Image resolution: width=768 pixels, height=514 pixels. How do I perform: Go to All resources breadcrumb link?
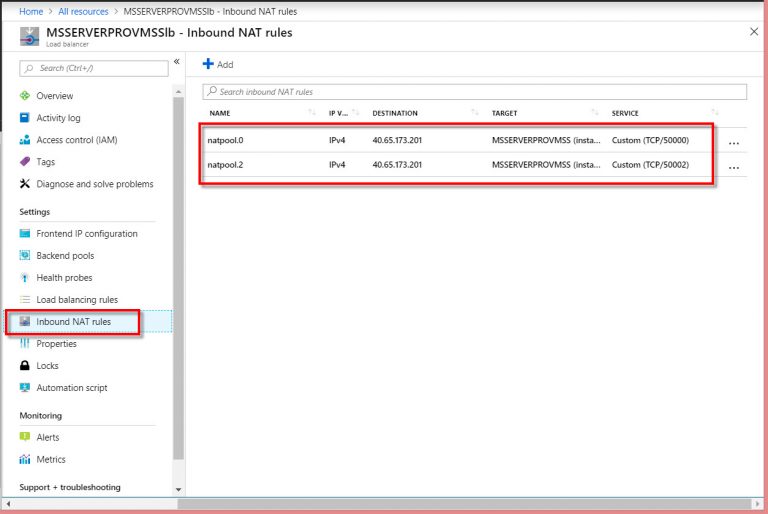pyautogui.click(x=84, y=11)
